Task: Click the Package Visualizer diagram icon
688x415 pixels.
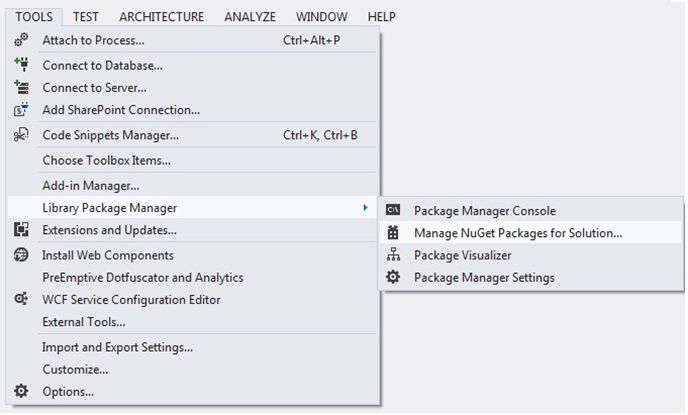Action: 394,255
